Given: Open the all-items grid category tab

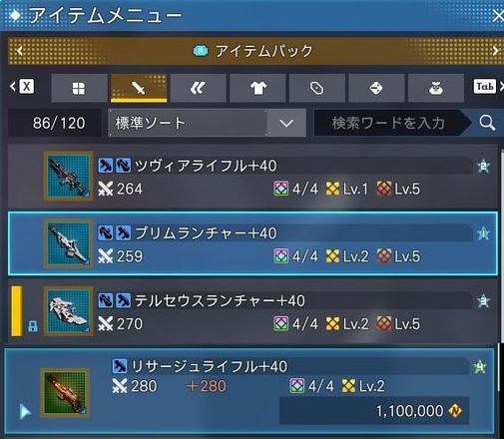Looking at the screenshot, I should (79, 88).
